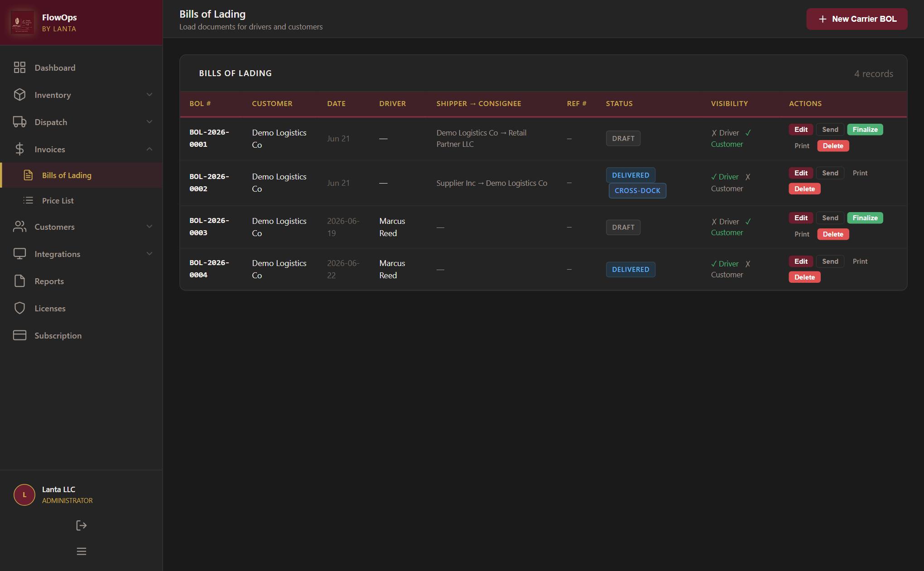Open the Dashboard grid icon

(19, 68)
